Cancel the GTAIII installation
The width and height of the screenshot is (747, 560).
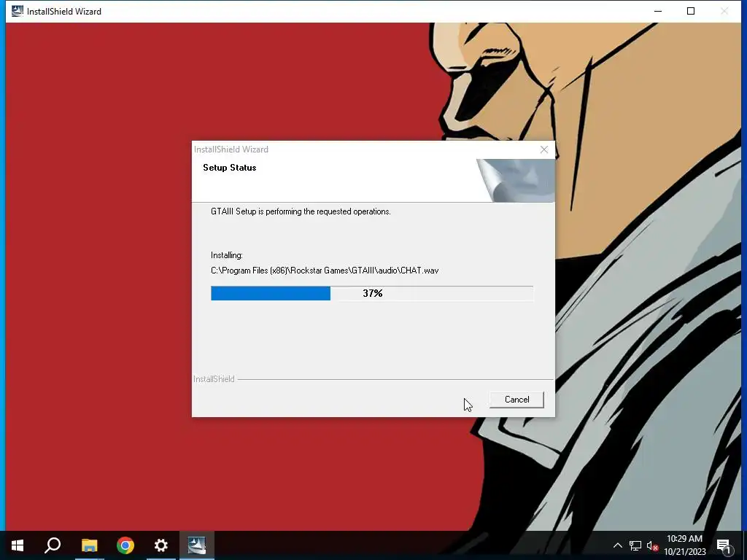(x=516, y=400)
